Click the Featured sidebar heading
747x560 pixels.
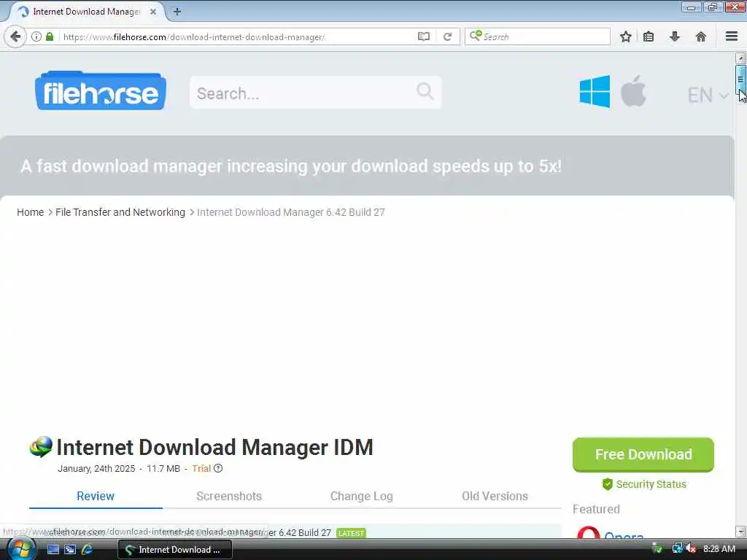596,509
